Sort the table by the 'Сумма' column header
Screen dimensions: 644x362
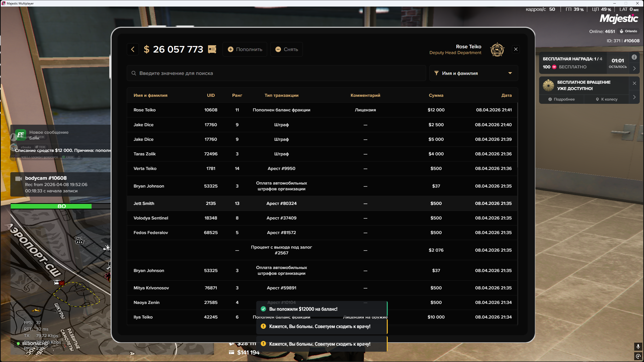(x=436, y=95)
